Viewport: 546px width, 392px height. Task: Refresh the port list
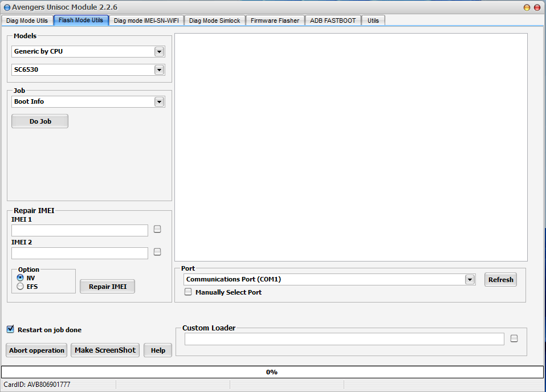500,280
